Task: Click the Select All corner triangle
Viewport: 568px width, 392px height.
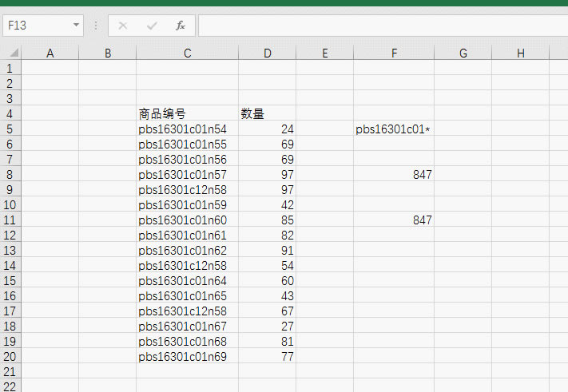Action: coord(14,53)
